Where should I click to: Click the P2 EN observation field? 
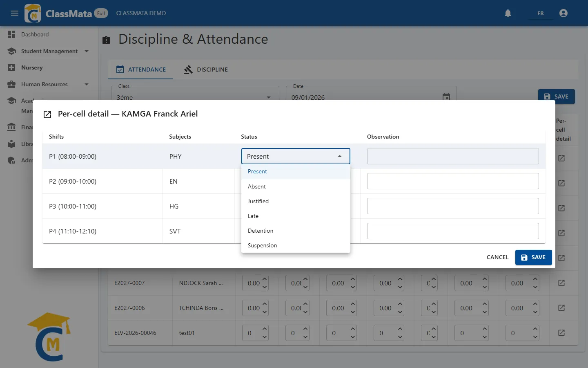(x=453, y=181)
